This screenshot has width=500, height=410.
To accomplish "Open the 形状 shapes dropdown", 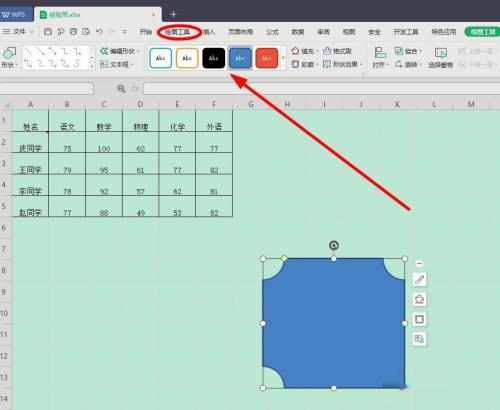I will pyautogui.click(x=9, y=57).
